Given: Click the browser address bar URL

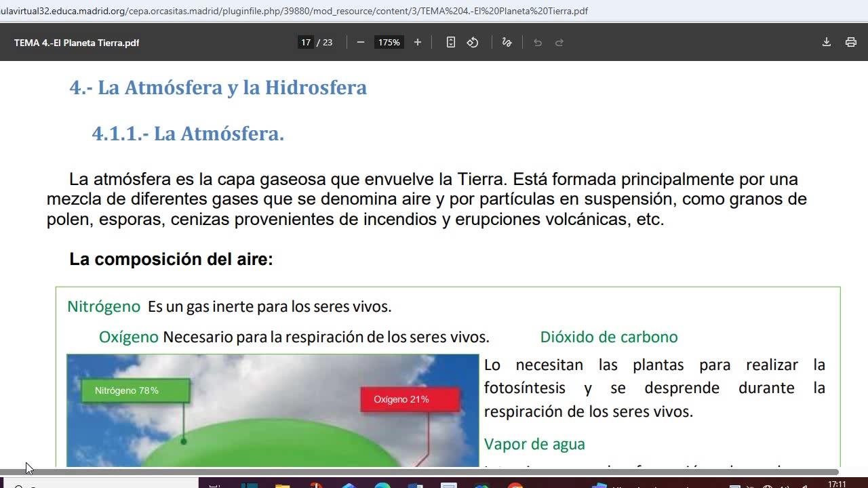Looking at the screenshot, I should tap(294, 11).
